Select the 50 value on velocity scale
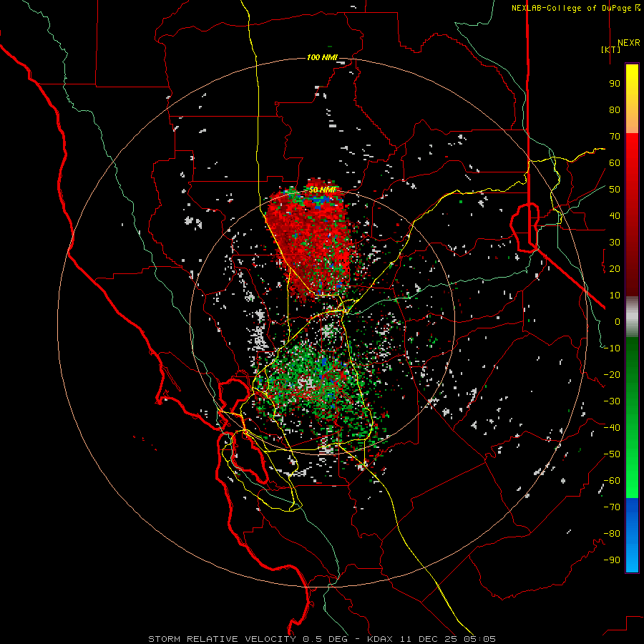This screenshot has width=644, height=644. [615, 190]
